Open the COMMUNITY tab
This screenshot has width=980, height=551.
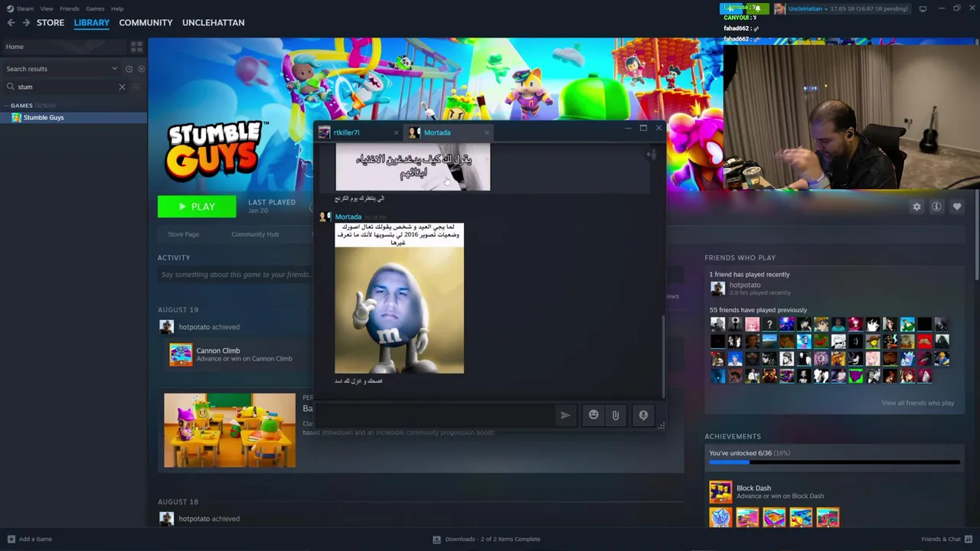145,23
